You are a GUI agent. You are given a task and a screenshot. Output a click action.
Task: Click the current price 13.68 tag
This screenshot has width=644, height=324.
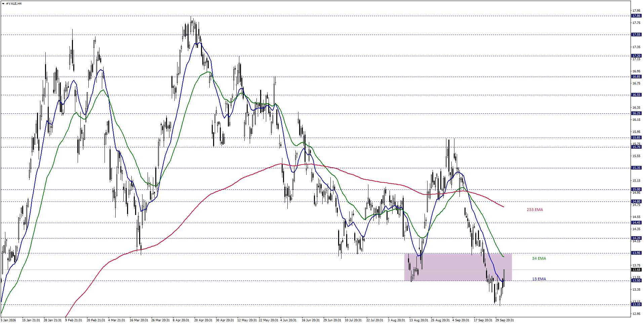(x=636, y=270)
